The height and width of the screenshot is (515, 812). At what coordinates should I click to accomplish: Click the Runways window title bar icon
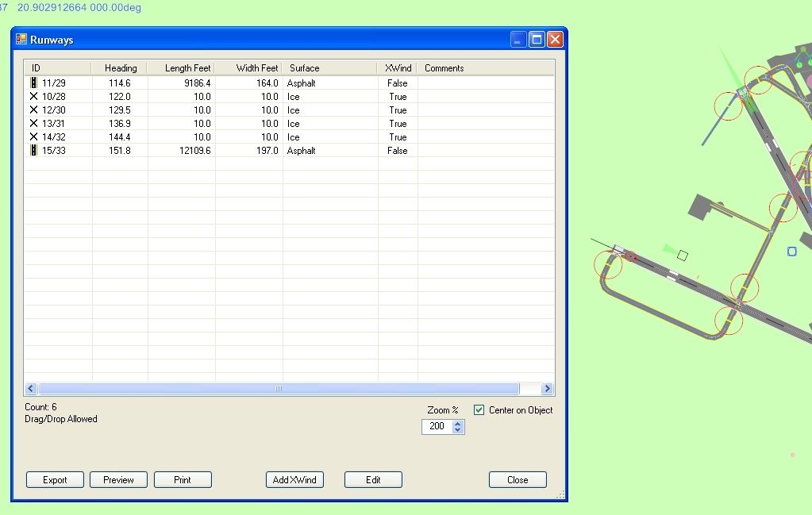[x=20, y=39]
